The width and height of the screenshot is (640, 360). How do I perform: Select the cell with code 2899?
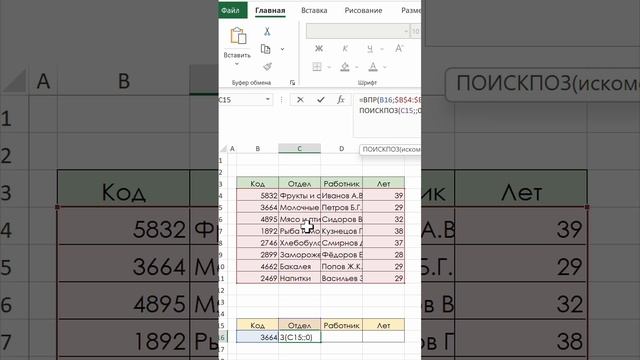click(258, 255)
